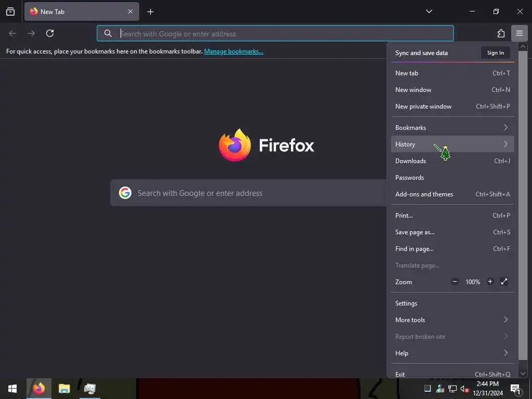Choose New window from the menu

(x=453, y=89)
